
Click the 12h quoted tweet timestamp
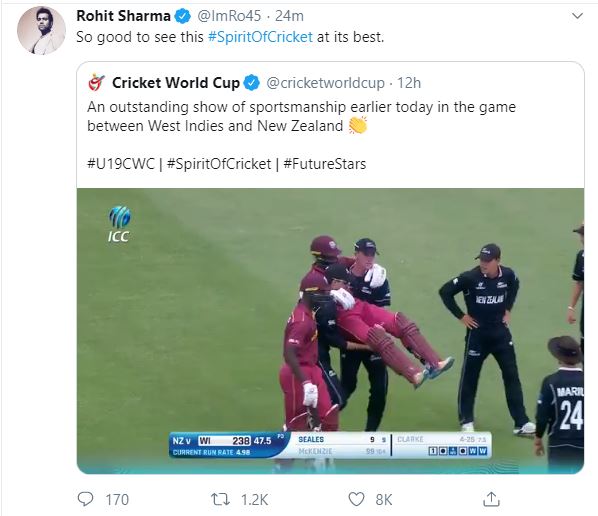[x=409, y=83]
